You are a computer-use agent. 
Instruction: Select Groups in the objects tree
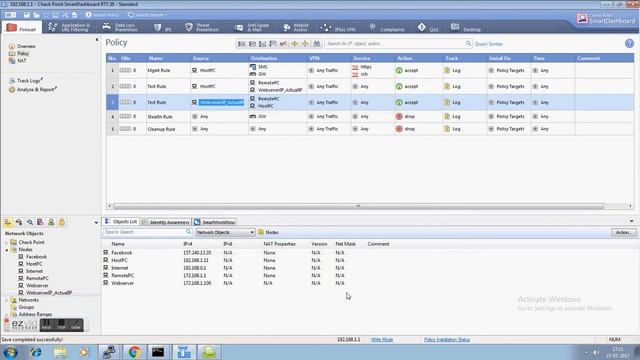point(26,307)
